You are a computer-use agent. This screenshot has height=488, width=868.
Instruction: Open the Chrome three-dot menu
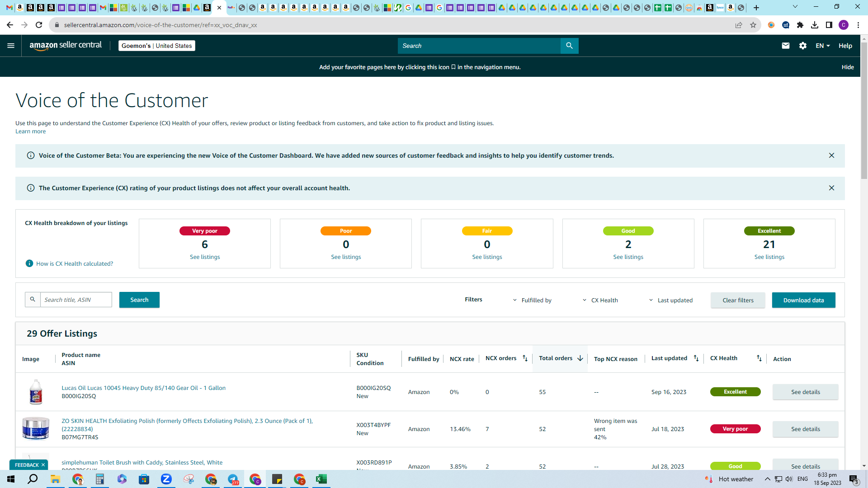858,25
